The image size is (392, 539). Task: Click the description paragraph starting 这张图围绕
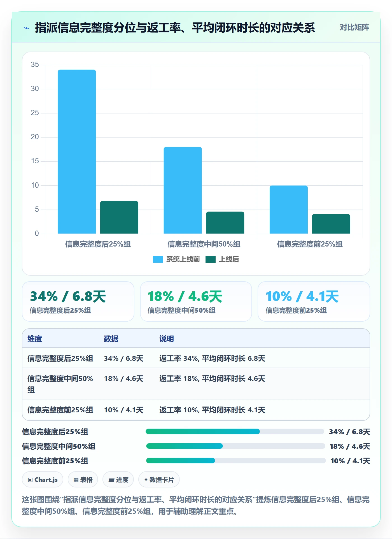click(x=196, y=505)
